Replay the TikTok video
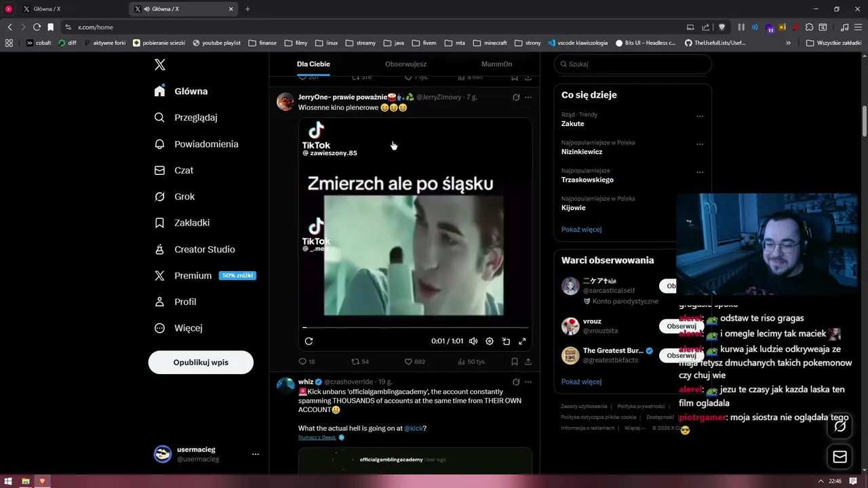Viewport: 868px width, 488px height. (x=309, y=341)
